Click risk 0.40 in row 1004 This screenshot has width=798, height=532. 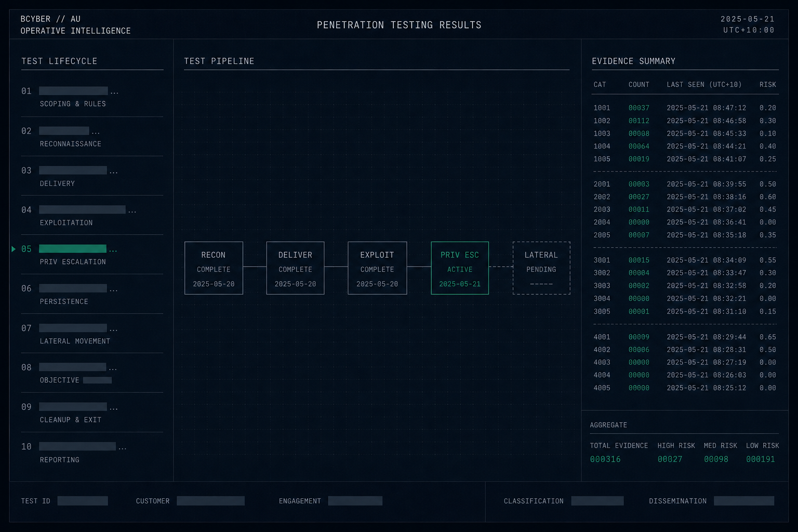click(768, 147)
